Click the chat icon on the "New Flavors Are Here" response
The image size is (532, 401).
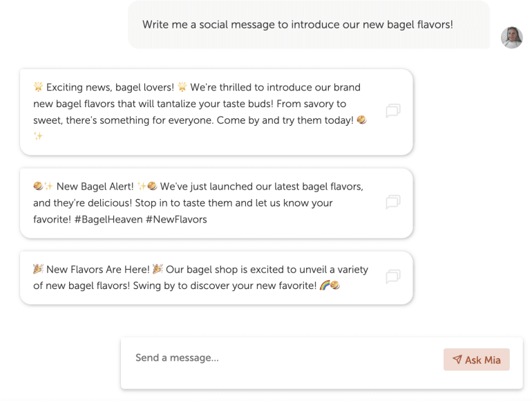coord(393,277)
